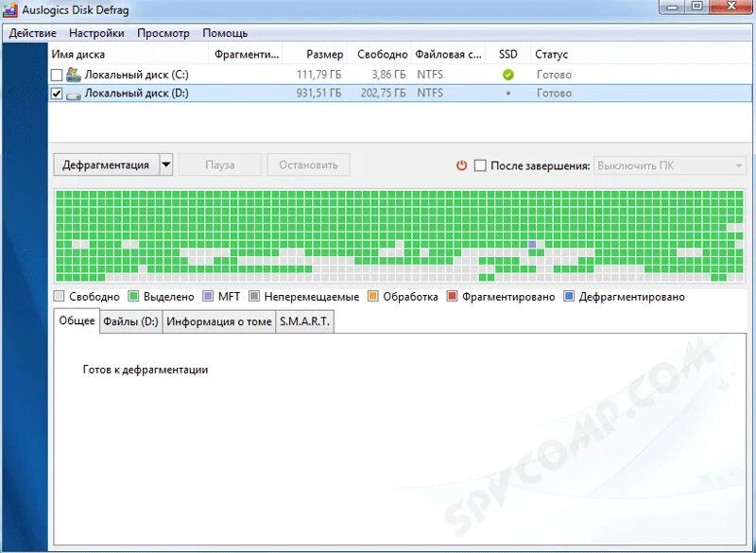Switch to the S.M.A.R.T. tab
756x553 pixels.
tap(304, 321)
